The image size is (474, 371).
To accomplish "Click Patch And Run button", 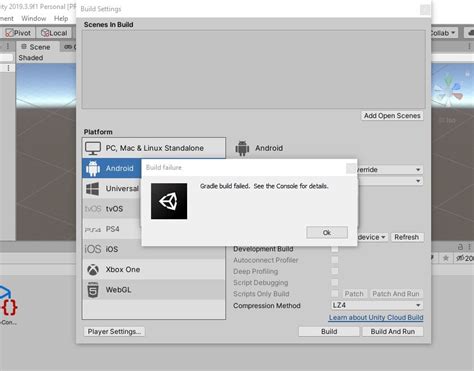I will [x=396, y=294].
